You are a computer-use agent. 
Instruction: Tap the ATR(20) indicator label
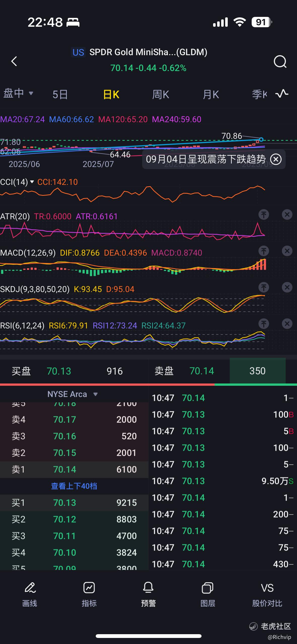15,216
